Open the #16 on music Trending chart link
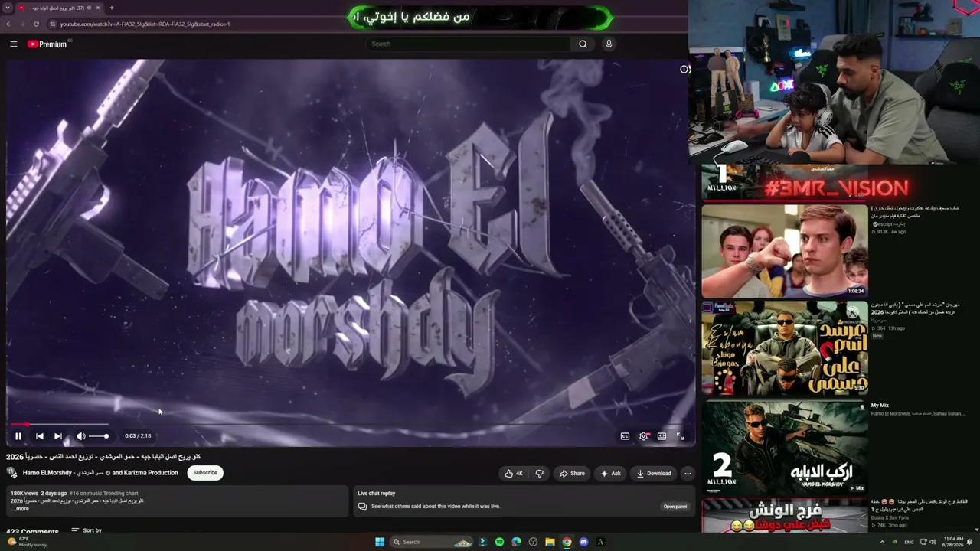 pos(103,494)
